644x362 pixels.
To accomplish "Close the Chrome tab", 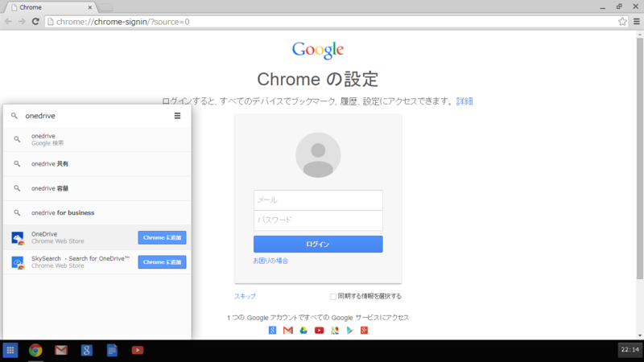I will pos(90,7).
